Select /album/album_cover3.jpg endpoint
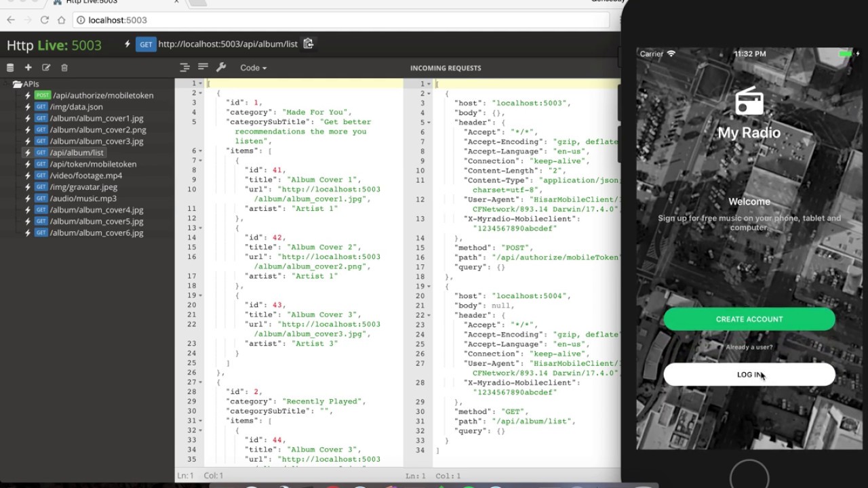The width and height of the screenshot is (868, 488). pos(96,142)
